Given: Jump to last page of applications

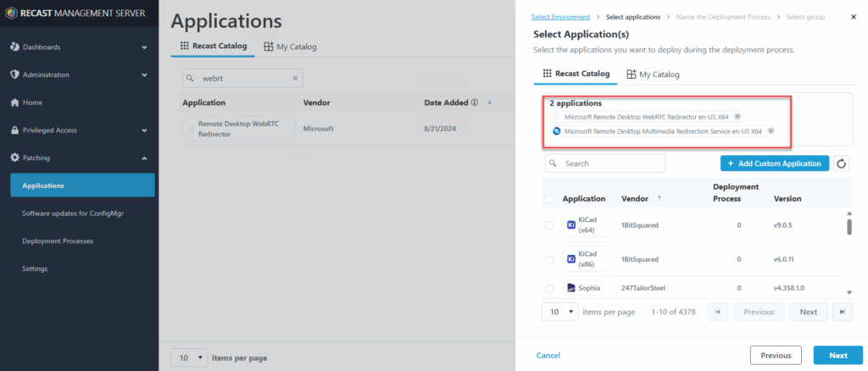Looking at the screenshot, I should tap(842, 312).
